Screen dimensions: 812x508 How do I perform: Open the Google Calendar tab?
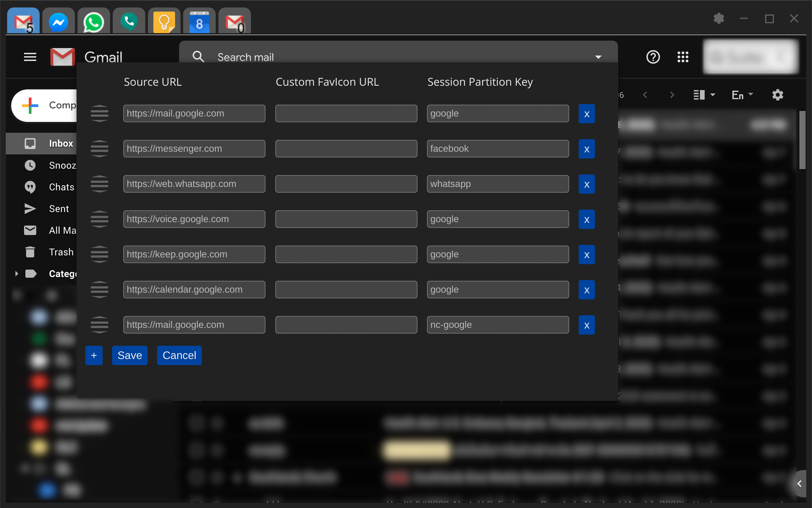(199, 21)
